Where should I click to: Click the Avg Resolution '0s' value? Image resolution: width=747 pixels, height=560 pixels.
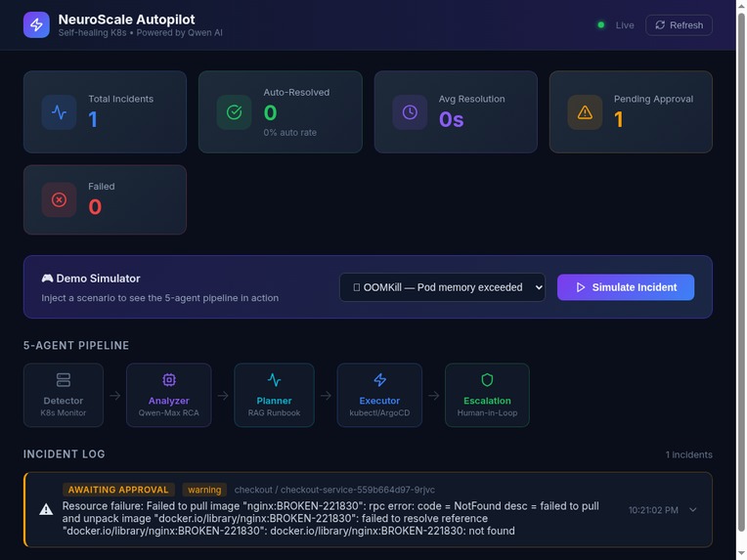[x=451, y=119]
